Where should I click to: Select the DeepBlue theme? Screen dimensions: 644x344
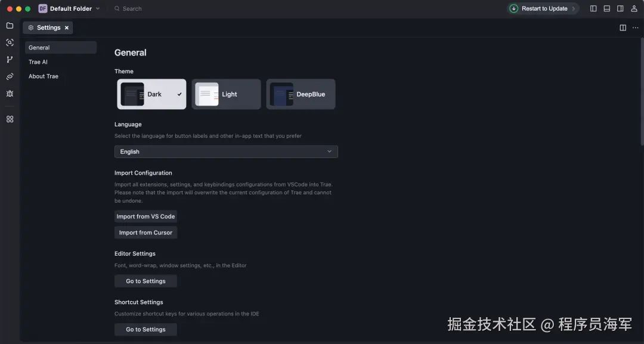pos(301,94)
